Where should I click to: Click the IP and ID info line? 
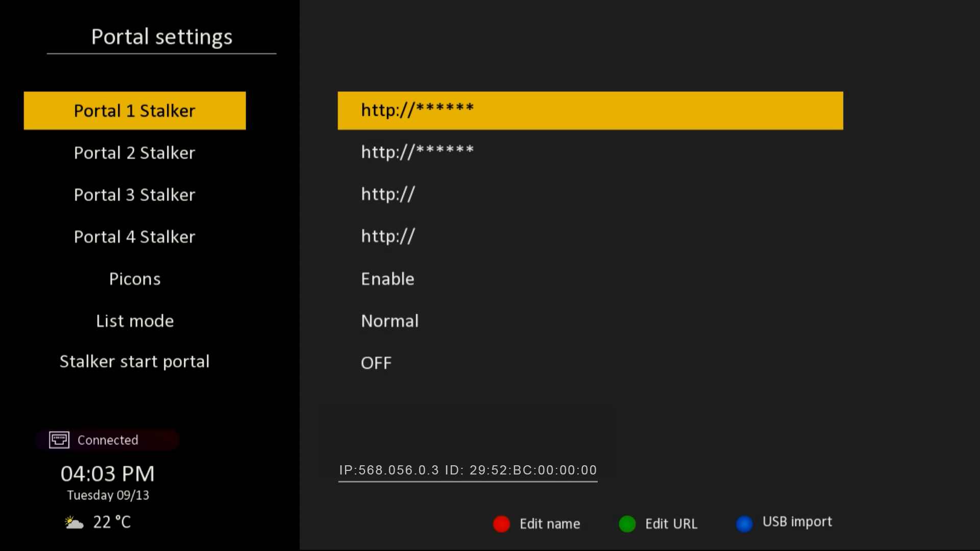(468, 470)
